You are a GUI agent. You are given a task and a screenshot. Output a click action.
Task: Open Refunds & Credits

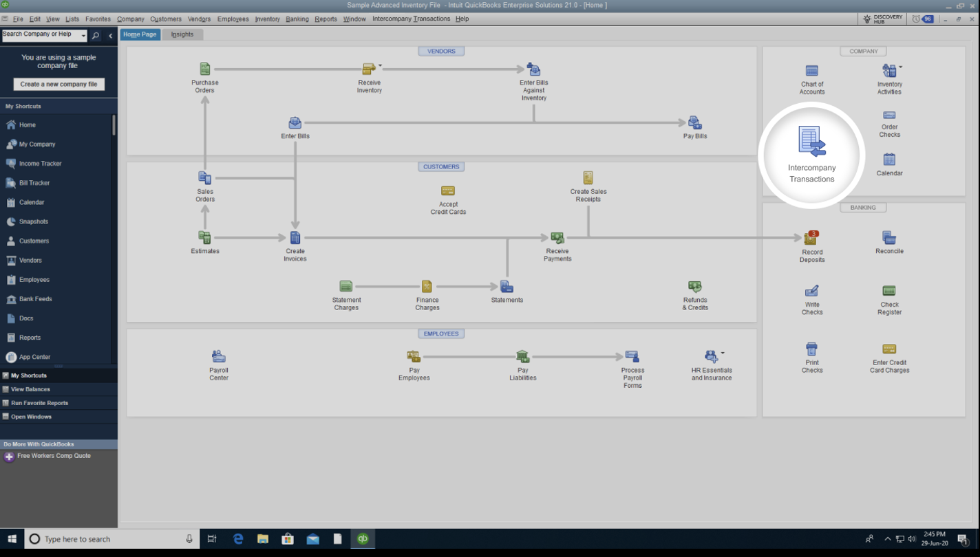pyautogui.click(x=695, y=286)
